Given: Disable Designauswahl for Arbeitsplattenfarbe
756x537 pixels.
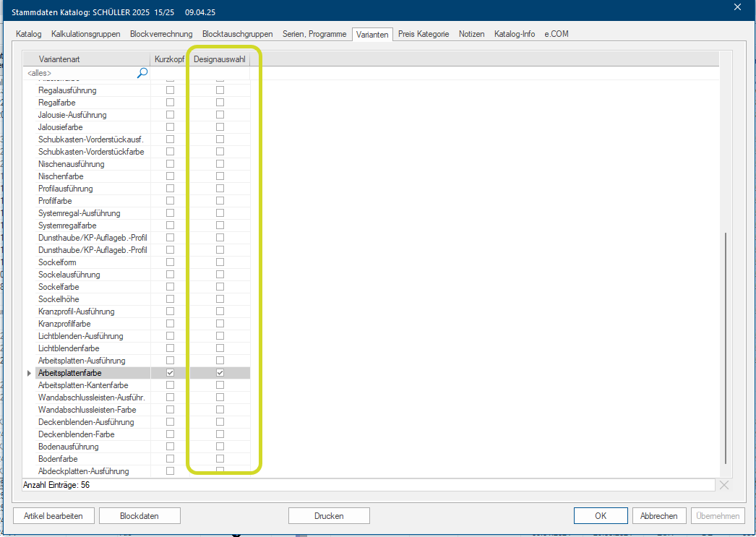Looking at the screenshot, I should pyautogui.click(x=220, y=373).
